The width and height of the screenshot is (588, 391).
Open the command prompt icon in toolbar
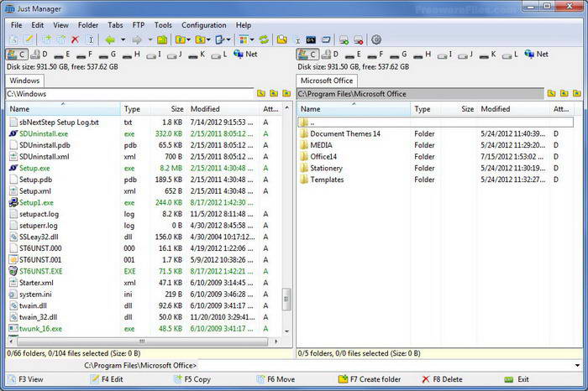(311, 39)
